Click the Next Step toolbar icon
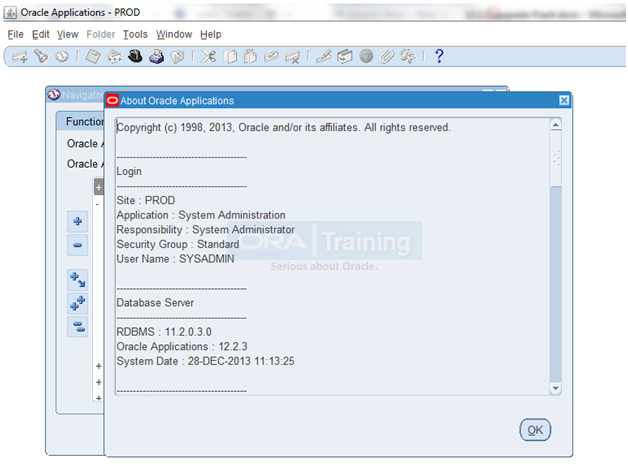 click(114, 56)
